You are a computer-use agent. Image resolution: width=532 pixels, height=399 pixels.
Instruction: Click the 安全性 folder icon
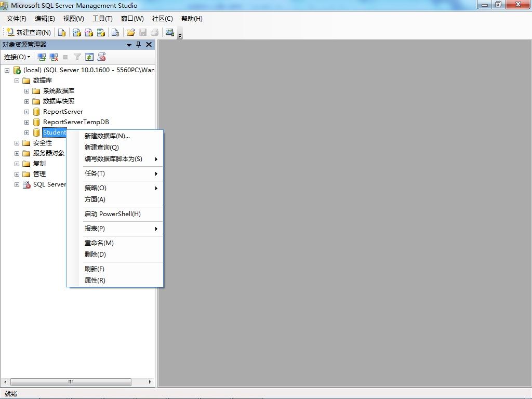click(26, 143)
